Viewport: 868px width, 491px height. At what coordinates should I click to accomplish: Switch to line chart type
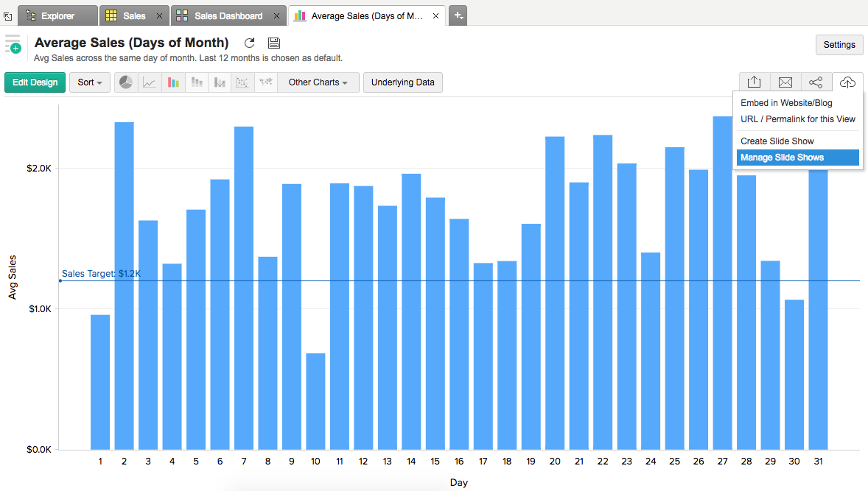(150, 82)
